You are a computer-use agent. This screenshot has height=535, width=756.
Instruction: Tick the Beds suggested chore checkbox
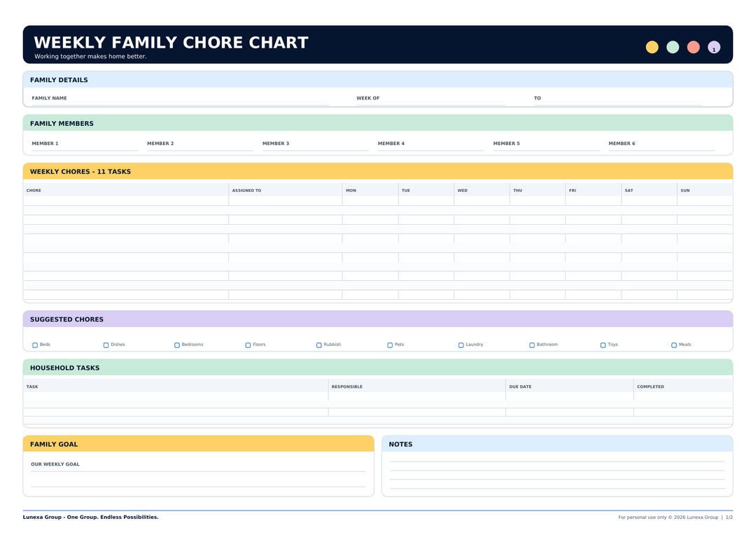point(35,345)
